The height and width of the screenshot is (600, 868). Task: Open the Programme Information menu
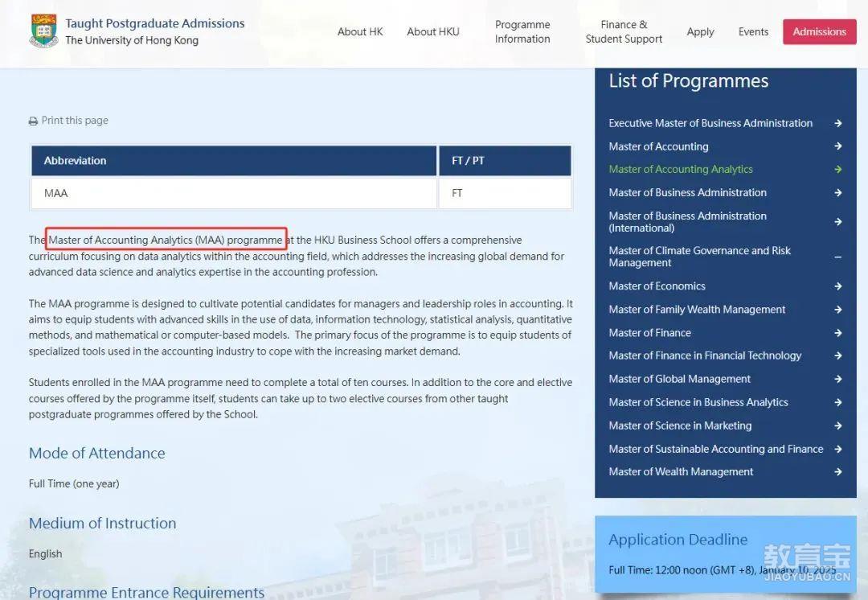click(x=522, y=31)
